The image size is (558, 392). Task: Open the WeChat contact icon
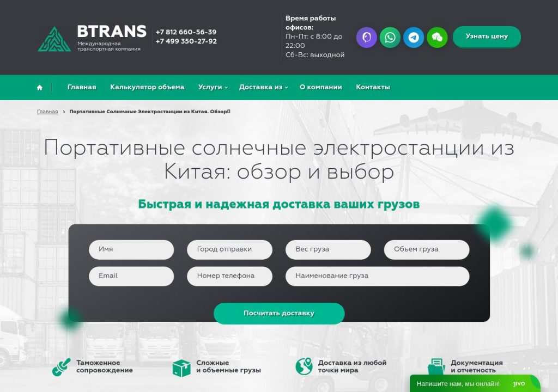click(x=437, y=38)
